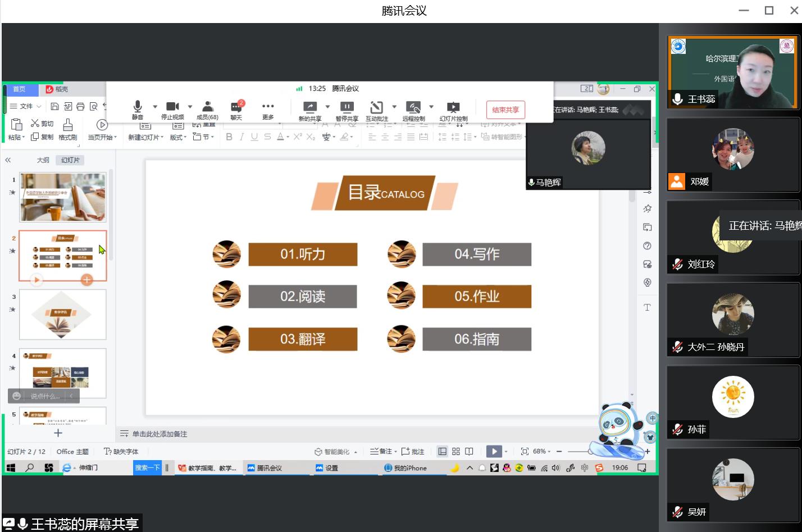Click the 停止视频 camera icon

pos(172,107)
